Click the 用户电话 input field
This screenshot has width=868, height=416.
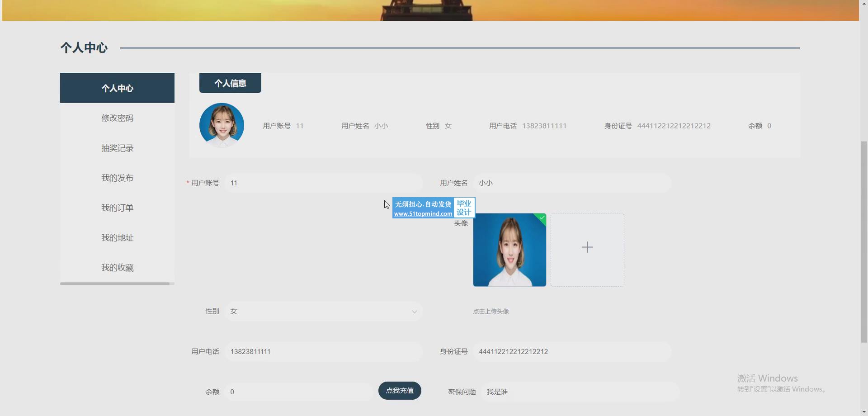tap(324, 352)
